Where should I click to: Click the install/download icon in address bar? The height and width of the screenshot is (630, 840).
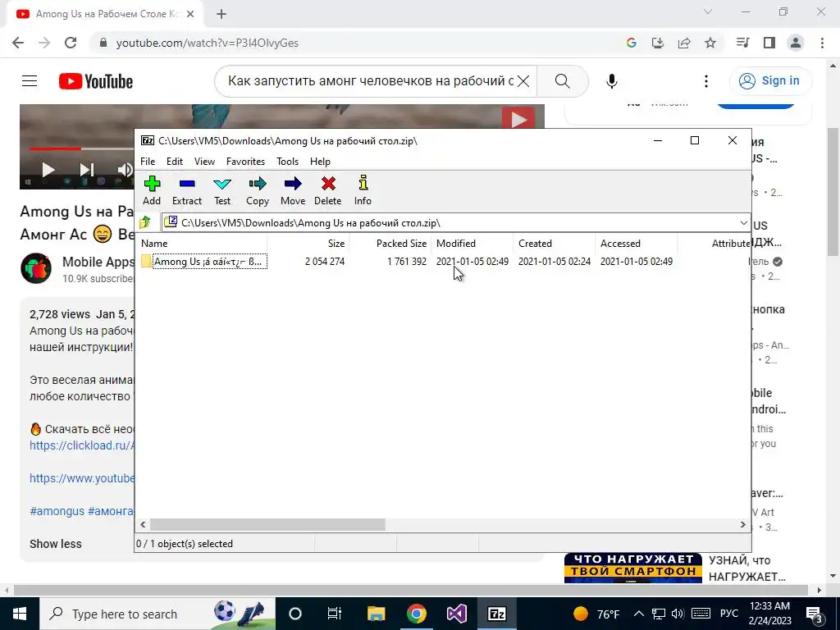pos(658,43)
